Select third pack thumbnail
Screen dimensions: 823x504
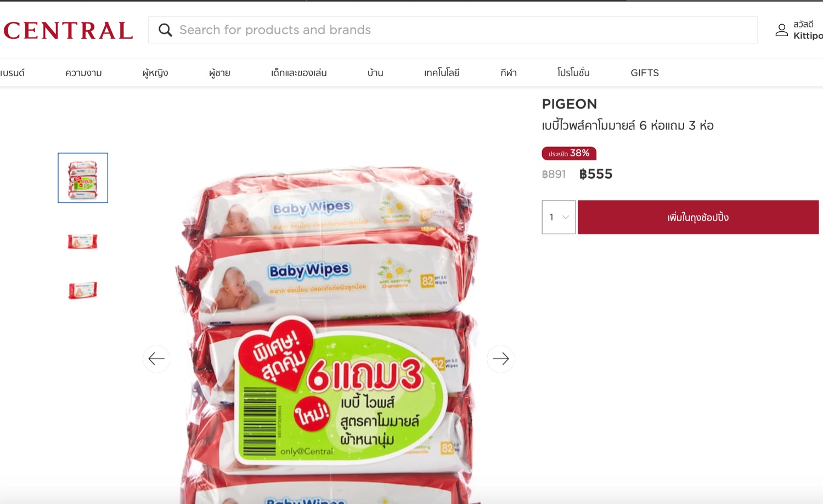[x=83, y=290]
